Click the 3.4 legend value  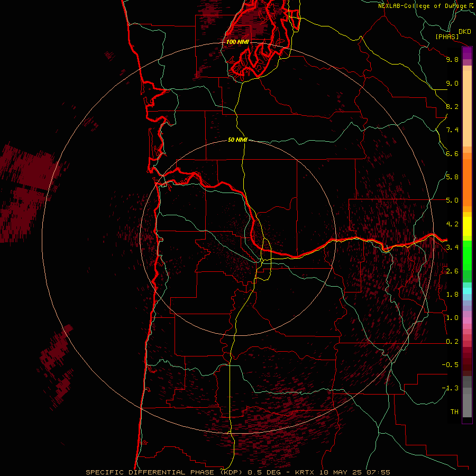coord(452,248)
